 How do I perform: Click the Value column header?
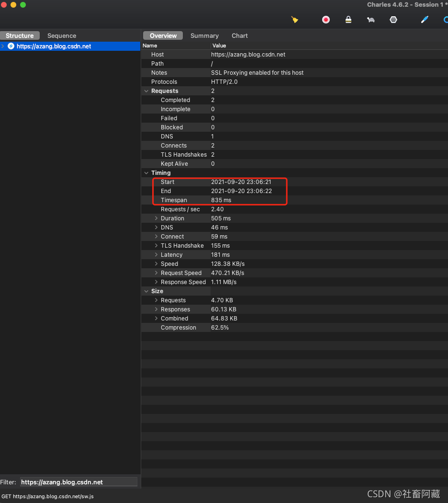pyautogui.click(x=219, y=46)
